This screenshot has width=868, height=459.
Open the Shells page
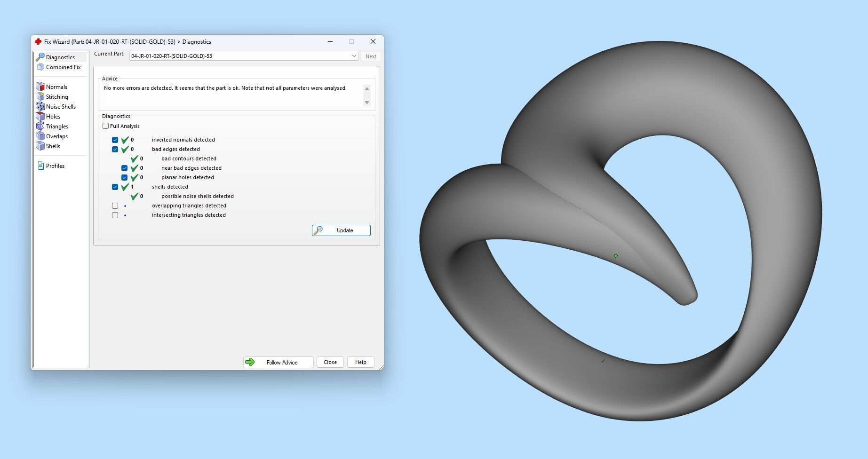(53, 146)
